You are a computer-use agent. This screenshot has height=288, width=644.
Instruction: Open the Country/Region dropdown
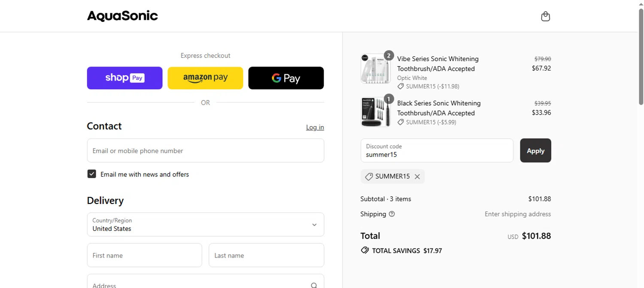pyautogui.click(x=205, y=224)
